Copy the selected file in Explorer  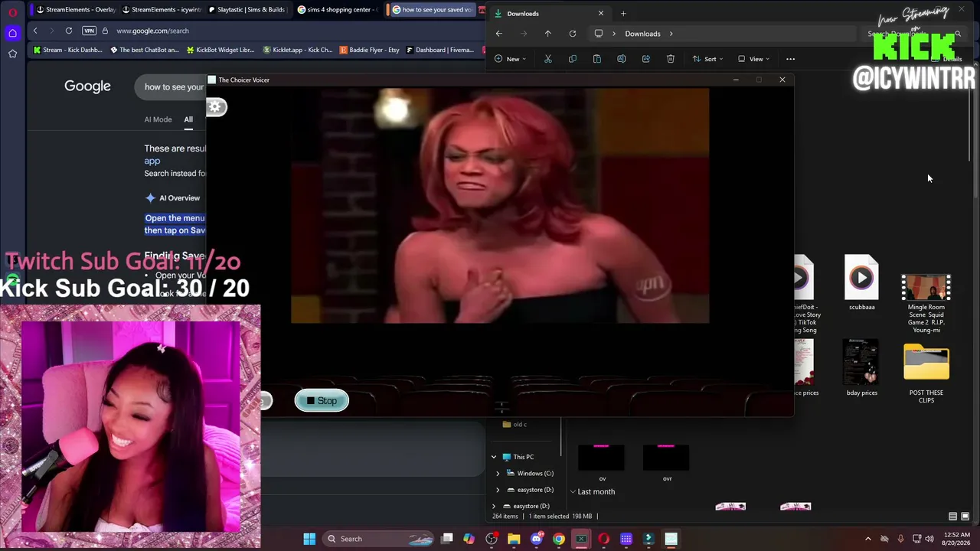click(573, 59)
